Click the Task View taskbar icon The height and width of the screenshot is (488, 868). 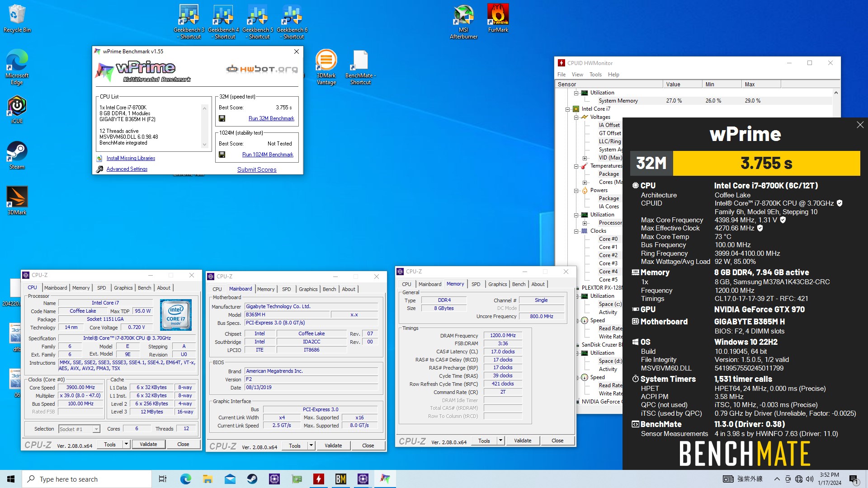(163, 479)
